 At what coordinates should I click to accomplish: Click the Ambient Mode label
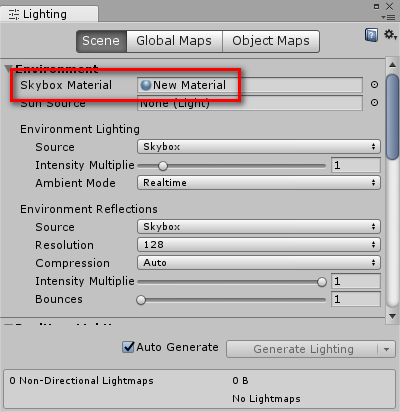(x=75, y=183)
